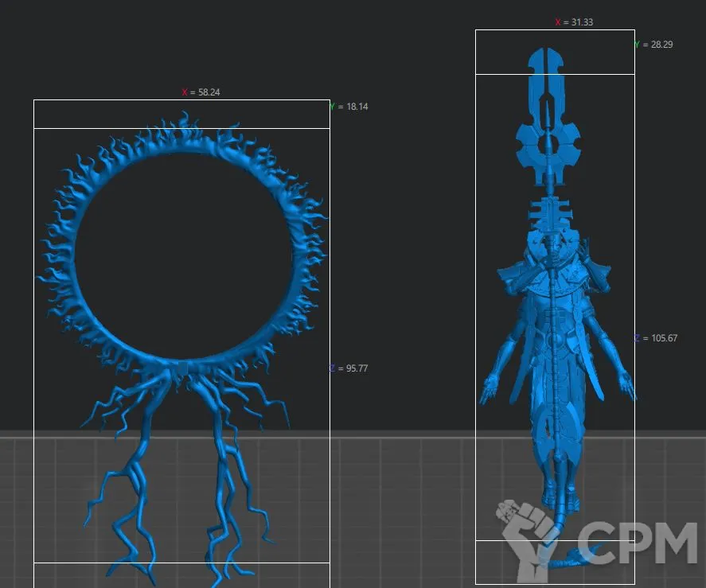706x588 pixels.
Task: Click the figure's left outstretched hand
Action: (x=487, y=390)
